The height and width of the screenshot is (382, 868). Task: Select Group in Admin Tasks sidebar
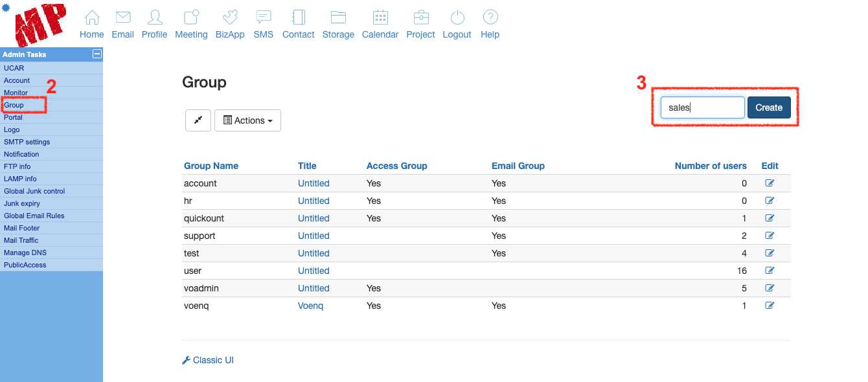point(14,105)
